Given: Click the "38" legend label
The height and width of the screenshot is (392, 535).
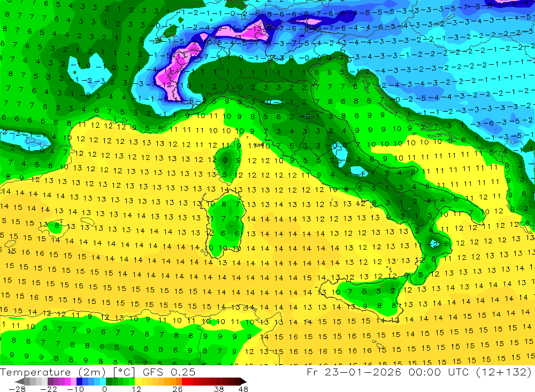Looking at the screenshot, I should (219, 389).
